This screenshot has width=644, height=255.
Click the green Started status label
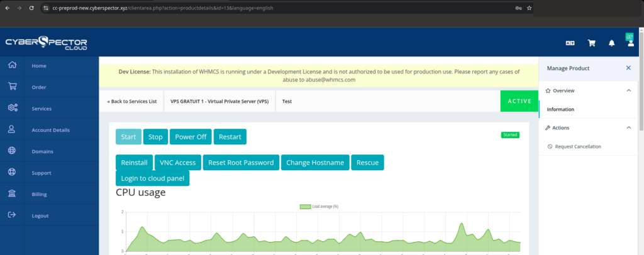pyautogui.click(x=510, y=135)
